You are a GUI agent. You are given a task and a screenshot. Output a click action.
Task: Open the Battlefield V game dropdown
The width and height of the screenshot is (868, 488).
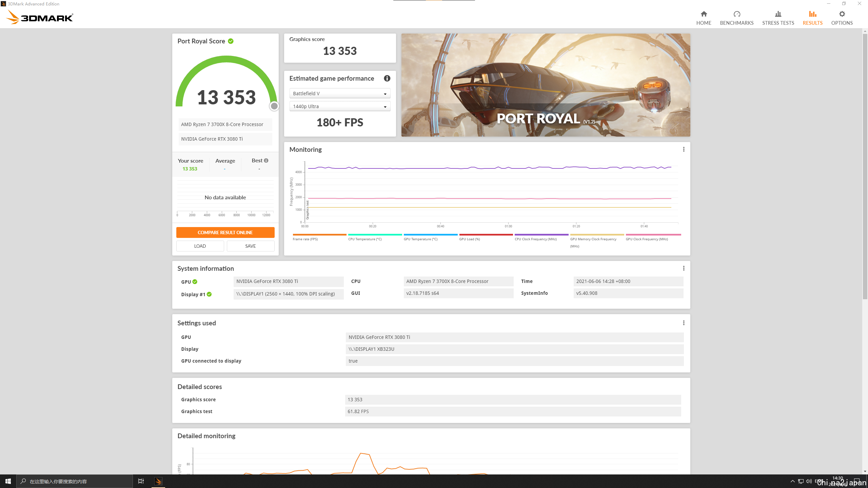tap(340, 94)
